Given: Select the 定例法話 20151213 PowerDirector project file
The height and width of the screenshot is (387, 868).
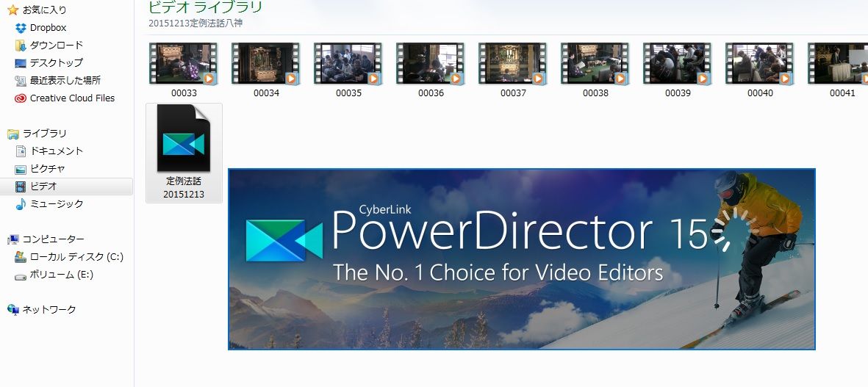Looking at the screenshot, I should coord(184,153).
